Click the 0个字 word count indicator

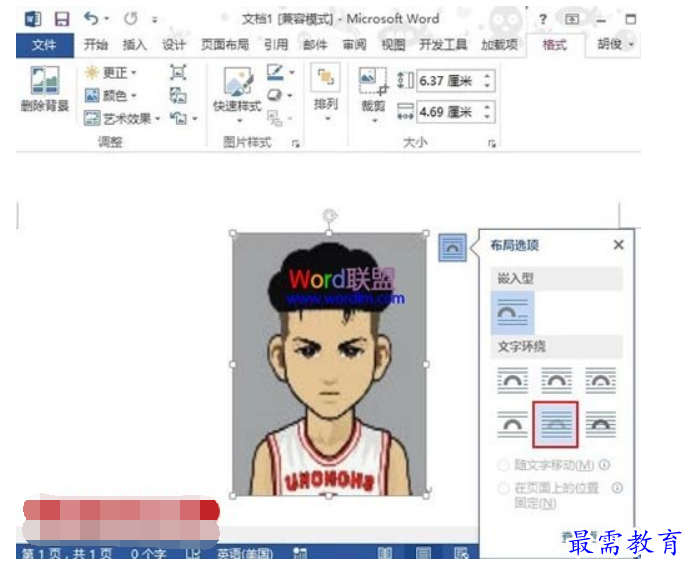pos(148,553)
